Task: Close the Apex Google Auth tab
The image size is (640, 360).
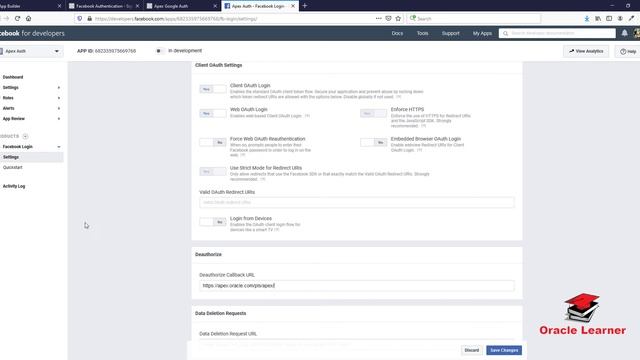Action: 215,6
